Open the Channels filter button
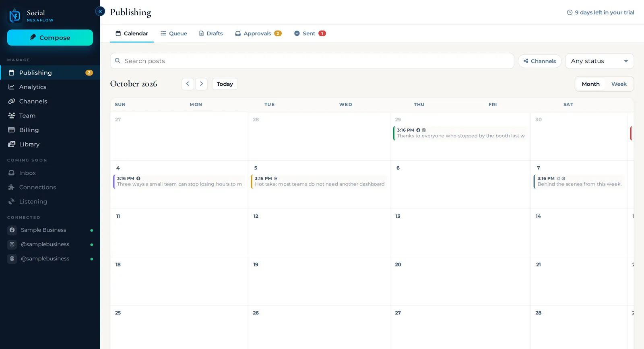This screenshot has width=644, height=349. pyautogui.click(x=540, y=61)
